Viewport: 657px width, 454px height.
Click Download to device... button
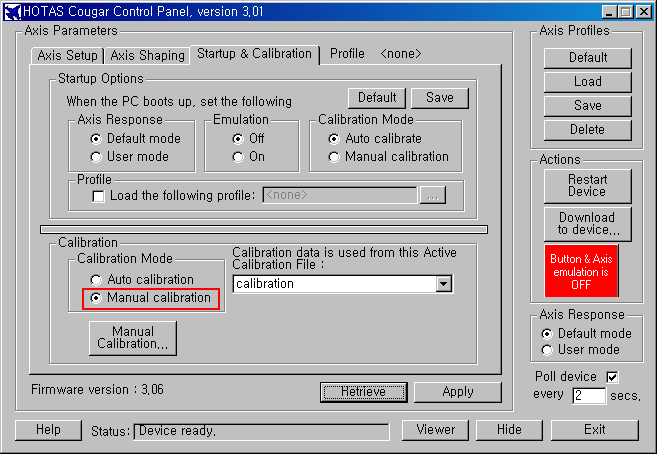tap(587, 224)
